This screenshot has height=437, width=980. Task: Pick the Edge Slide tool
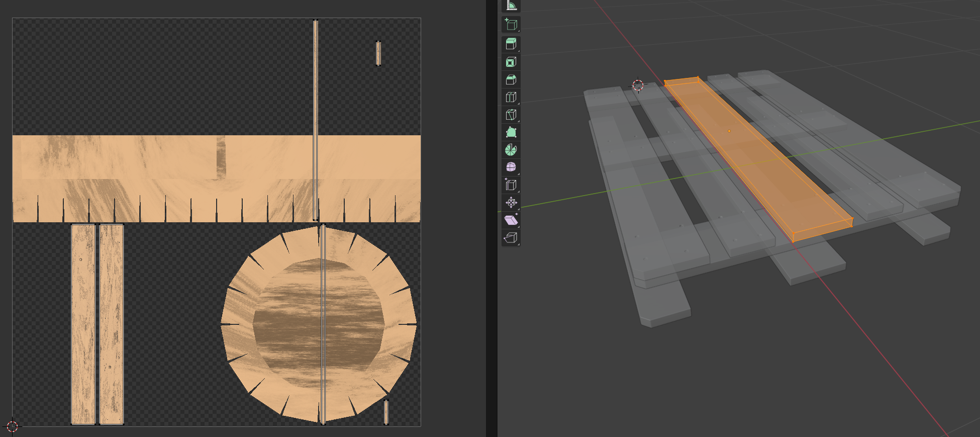[511, 185]
